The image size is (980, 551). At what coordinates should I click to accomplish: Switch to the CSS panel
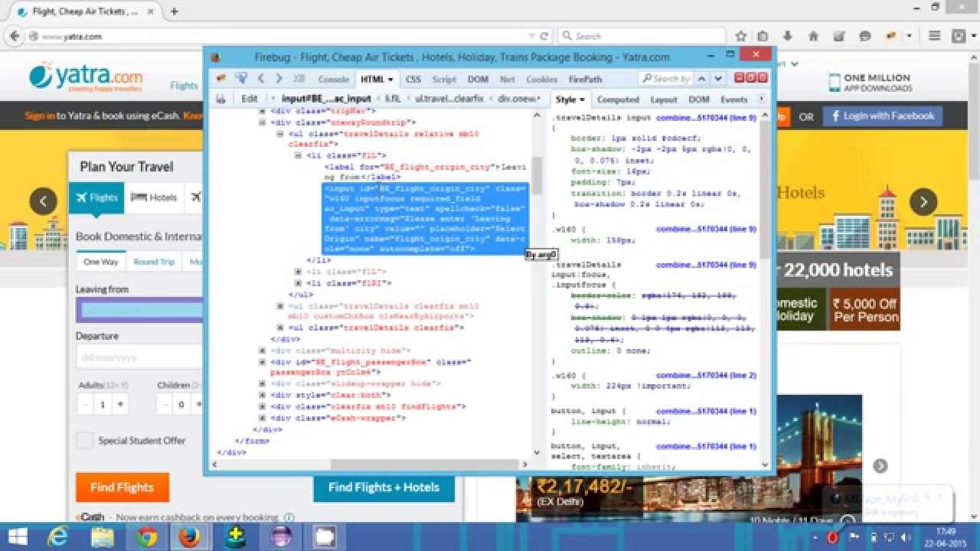click(x=413, y=79)
